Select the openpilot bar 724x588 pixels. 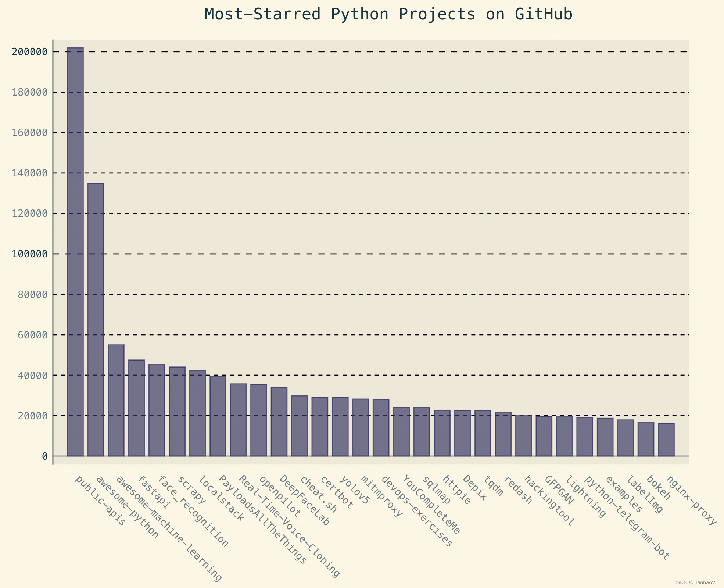[259, 420]
